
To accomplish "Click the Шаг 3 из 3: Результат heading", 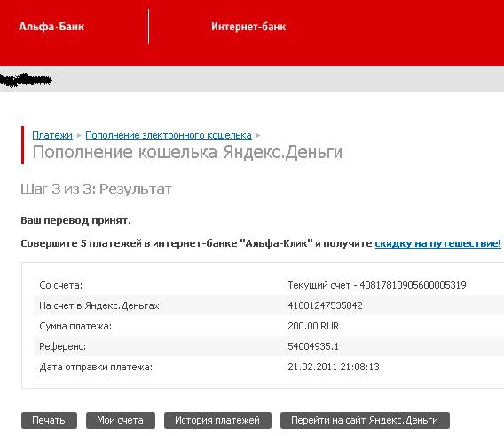I will [97, 189].
